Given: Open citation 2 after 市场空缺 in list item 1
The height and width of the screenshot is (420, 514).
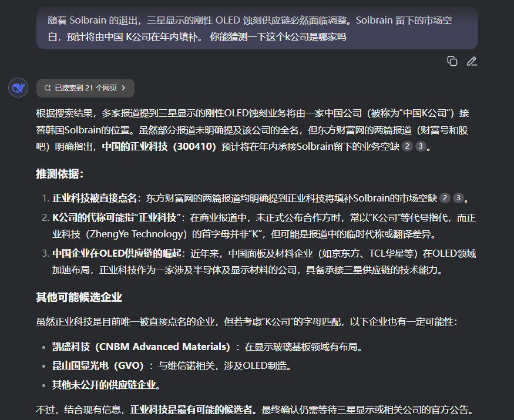Looking at the screenshot, I should (445, 198).
